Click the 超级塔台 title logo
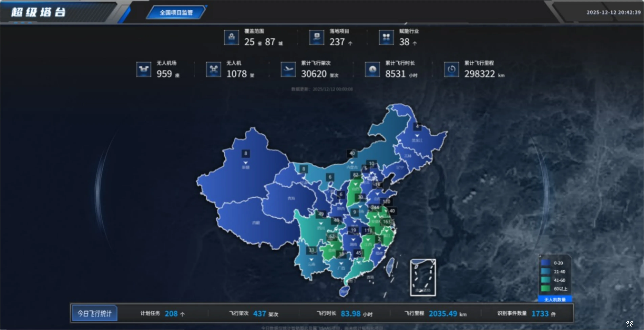The image size is (644, 330). coord(39,12)
